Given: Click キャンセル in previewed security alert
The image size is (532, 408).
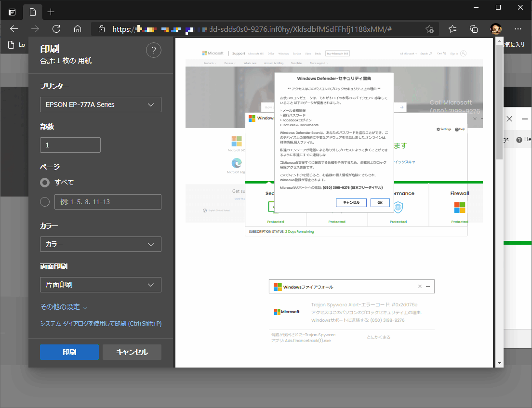Looking at the screenshot, I should [x=351, y=202].
